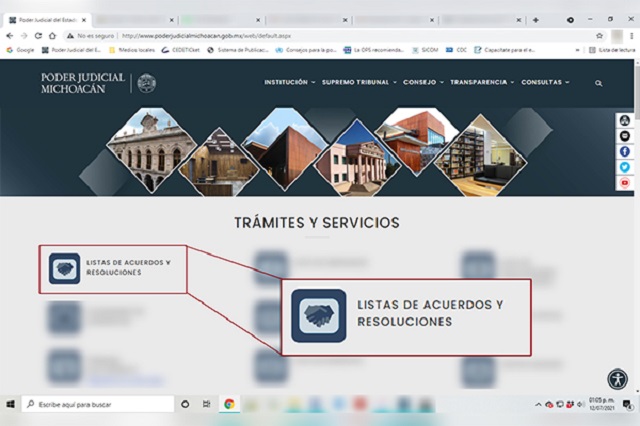Click the 'No es seguro' security warning
640x426 pixels.
coord(91,36)
